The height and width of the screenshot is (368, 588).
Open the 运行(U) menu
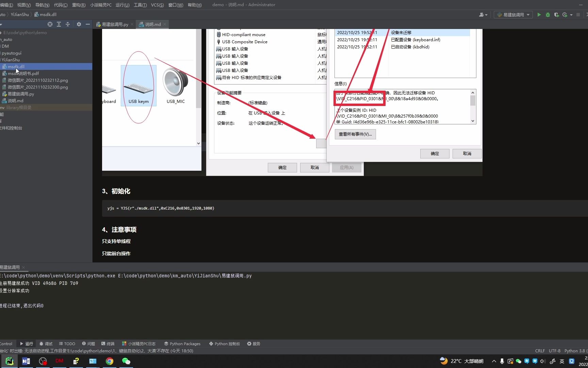click(x=122, y=5)
